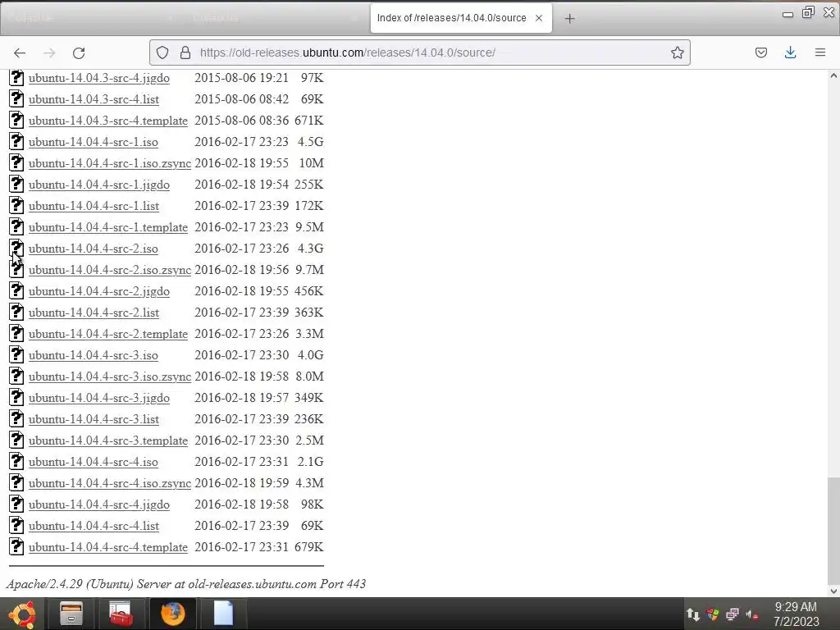Open the tracking protection shield icon
The height and width of the screenshot is (630, 840).
(162, 52)
